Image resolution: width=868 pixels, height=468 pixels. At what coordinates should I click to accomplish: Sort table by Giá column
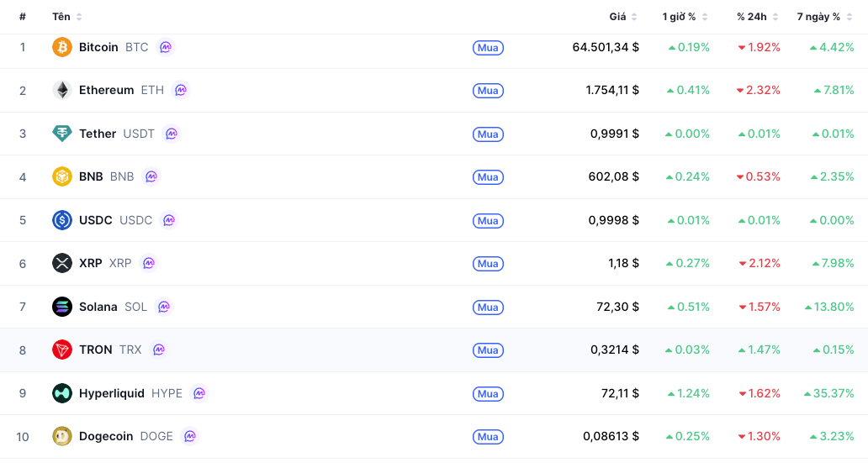click(623, 17)
